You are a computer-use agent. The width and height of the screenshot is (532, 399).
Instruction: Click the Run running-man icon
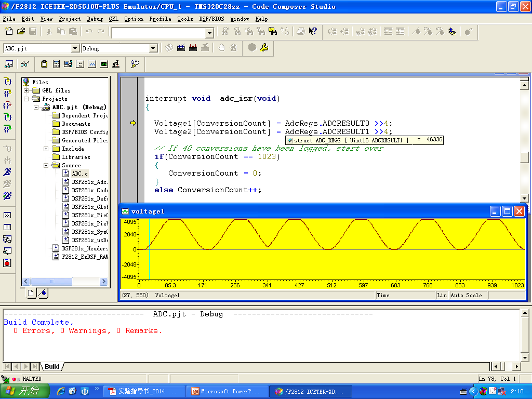7,172
